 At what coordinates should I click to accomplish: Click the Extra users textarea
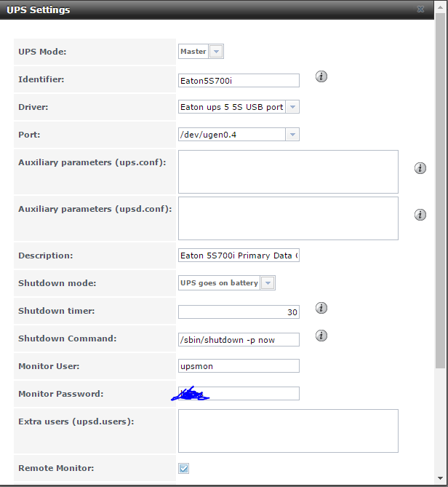tap(288, 431)
